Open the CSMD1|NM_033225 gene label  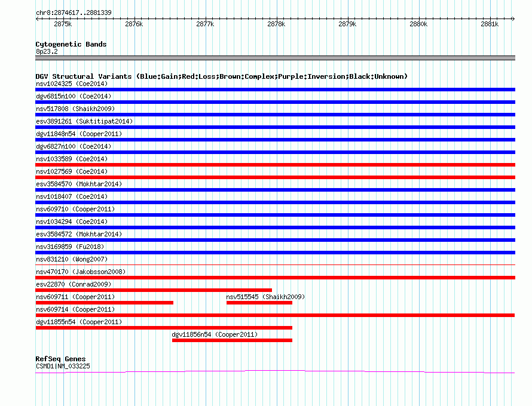tap(63, 367)
